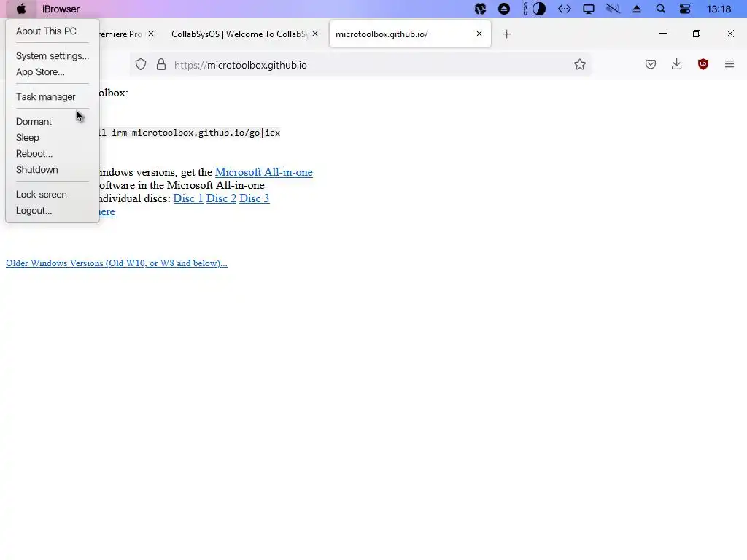Open the browser hamburger menu
Viewport: 747px width, 560px height.
tap(729, 64)
